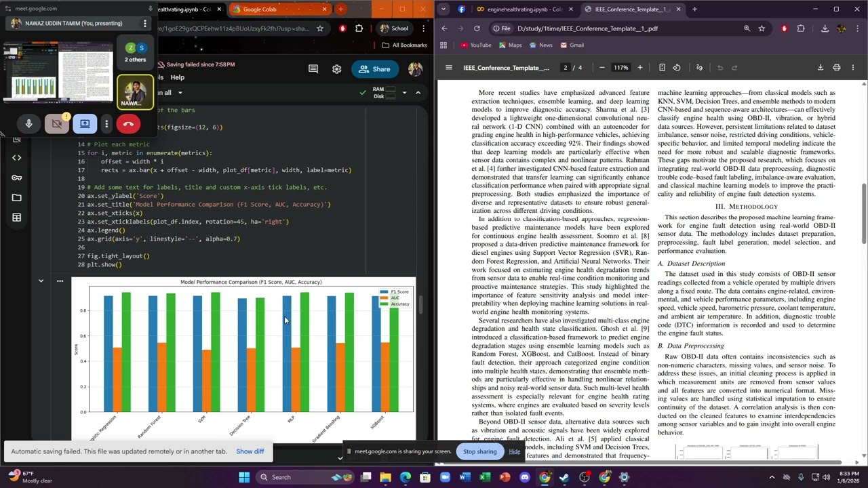868x488 pixels.
Task: Print the PDF
Action: pyautogui.click(x=837, y=68)
